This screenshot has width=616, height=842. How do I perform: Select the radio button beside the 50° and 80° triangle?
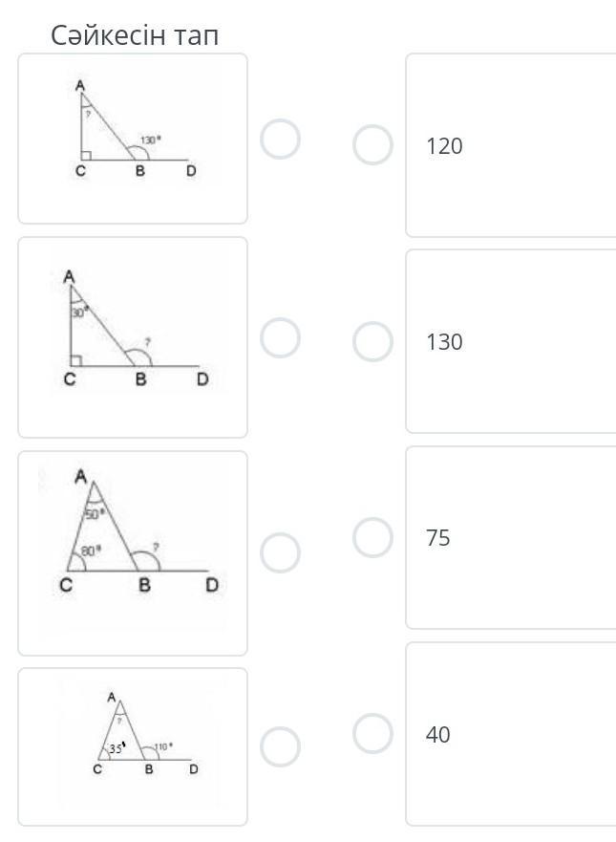tap(280, 552)
